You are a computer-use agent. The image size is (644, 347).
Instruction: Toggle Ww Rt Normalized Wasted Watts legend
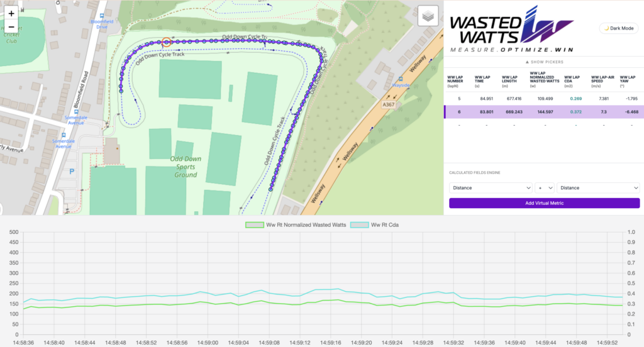(x=296, y=224)
